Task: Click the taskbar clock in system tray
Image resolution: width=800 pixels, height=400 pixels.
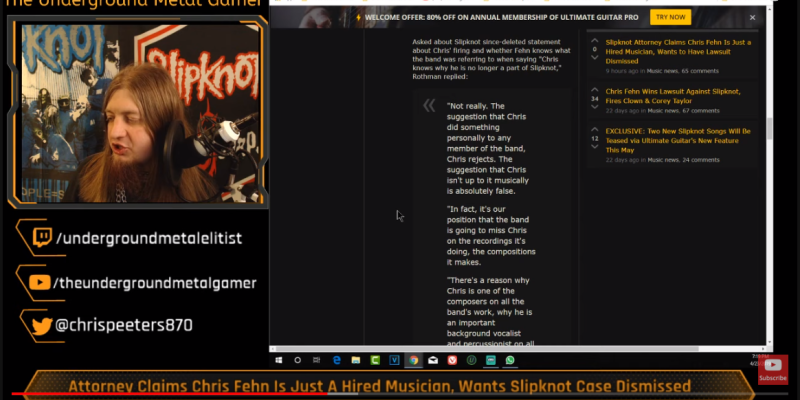Action: pyautogui.click(x=757, y=360)
